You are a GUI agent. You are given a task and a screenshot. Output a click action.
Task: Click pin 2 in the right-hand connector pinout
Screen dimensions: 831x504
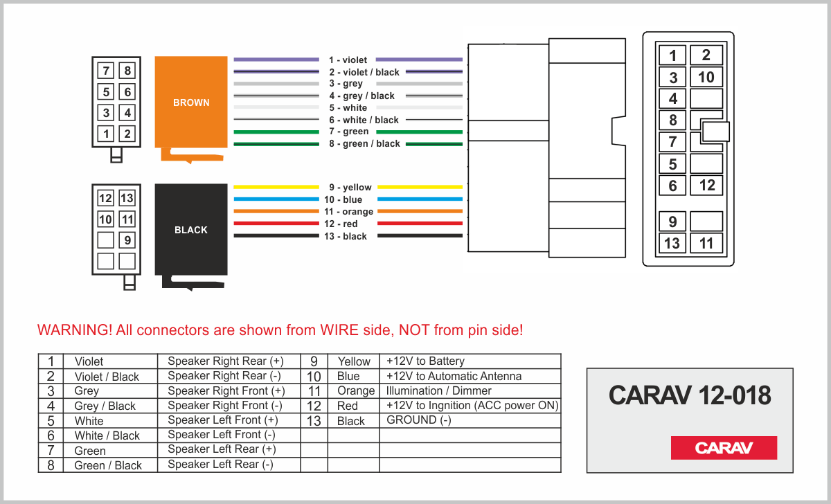click(x=706, y=55)
